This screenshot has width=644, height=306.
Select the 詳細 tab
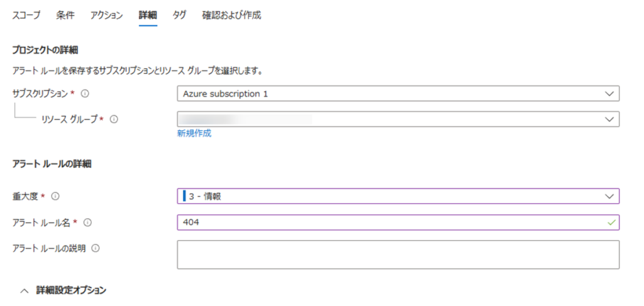click(x=148, y=16)
